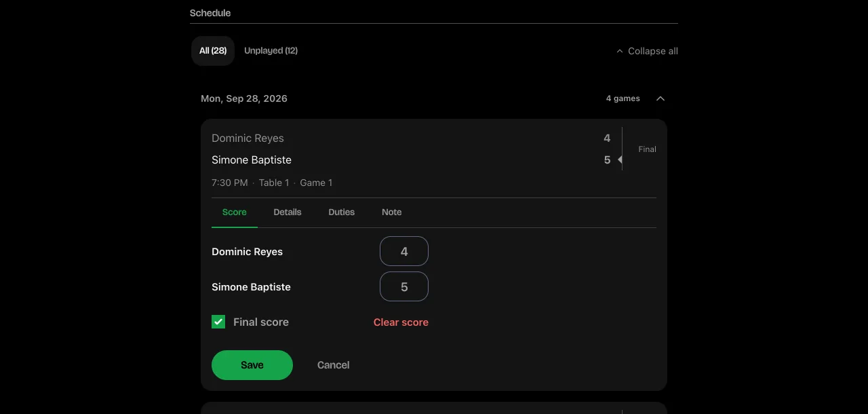Focus Dominic Reyes score input field
The image size is (868, 414).
404,251
